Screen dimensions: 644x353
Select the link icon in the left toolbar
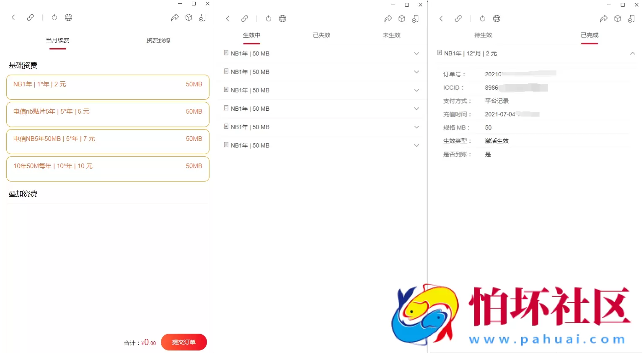(x=30, y=17)
